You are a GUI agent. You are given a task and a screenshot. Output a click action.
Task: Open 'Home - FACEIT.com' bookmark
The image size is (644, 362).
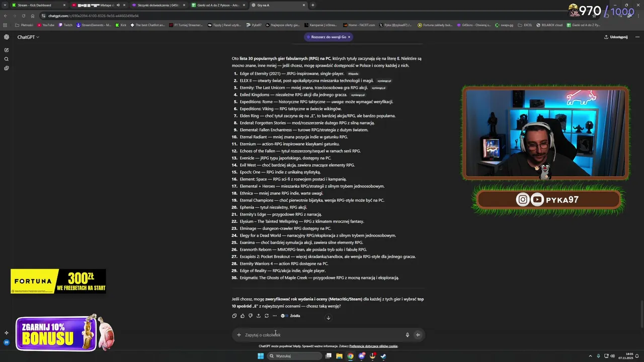[359, 25]
